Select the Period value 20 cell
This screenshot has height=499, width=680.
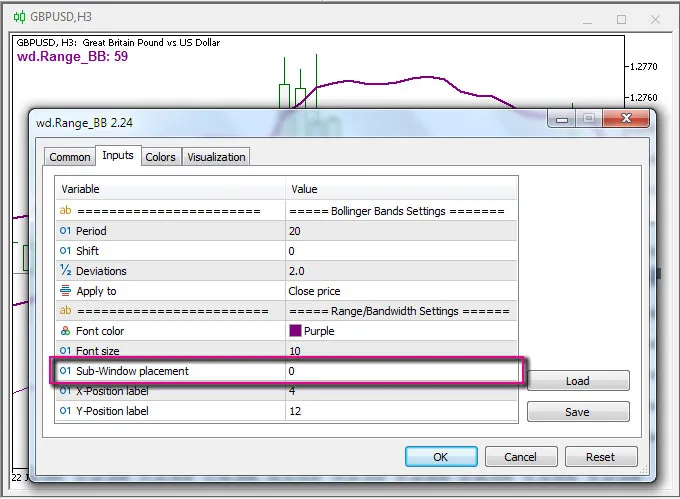click(x=400, y=231)
